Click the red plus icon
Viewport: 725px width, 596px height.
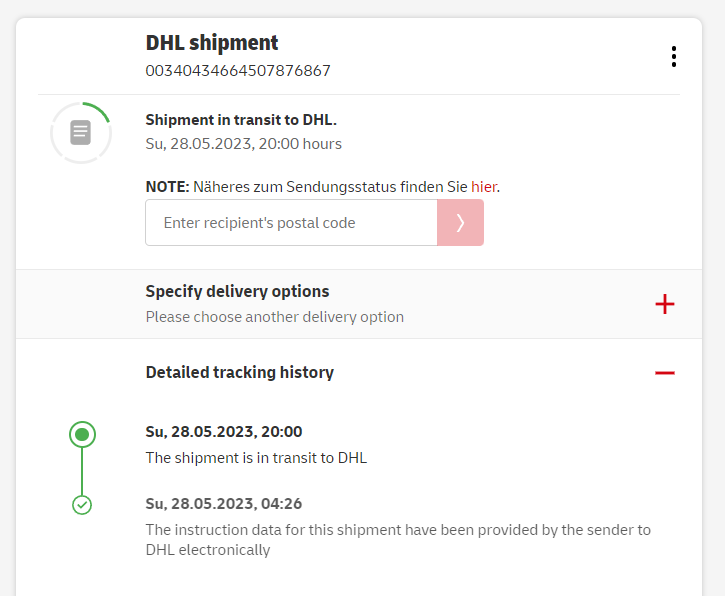coord(665,304)
